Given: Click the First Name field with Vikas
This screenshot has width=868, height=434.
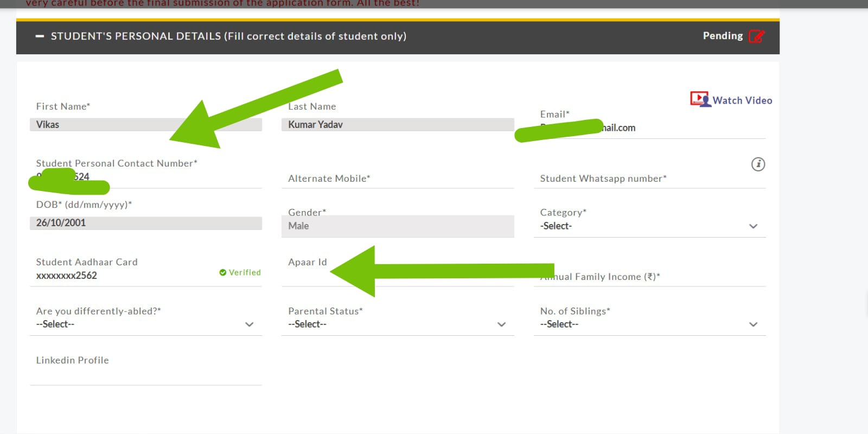Looking at the screenshot, I should point(146,125).
